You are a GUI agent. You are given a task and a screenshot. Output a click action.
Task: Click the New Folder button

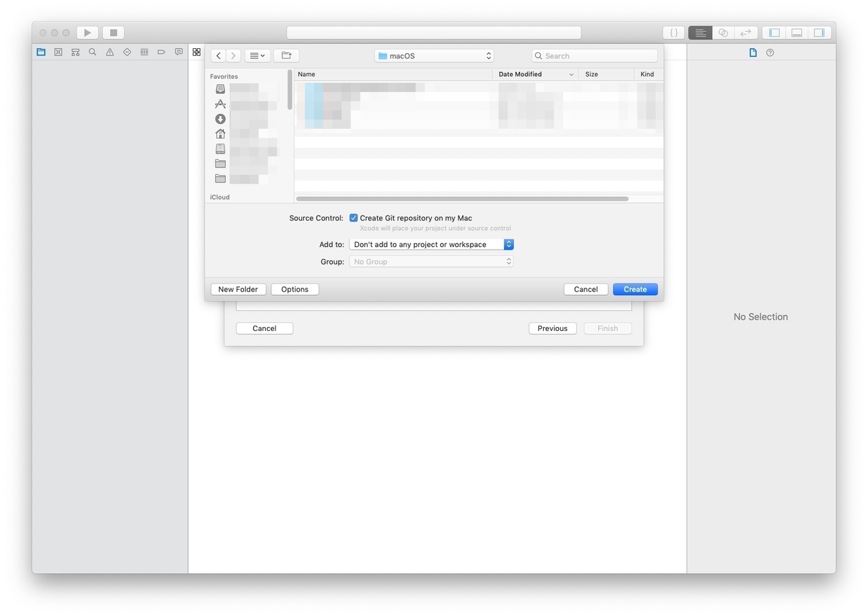238,289
